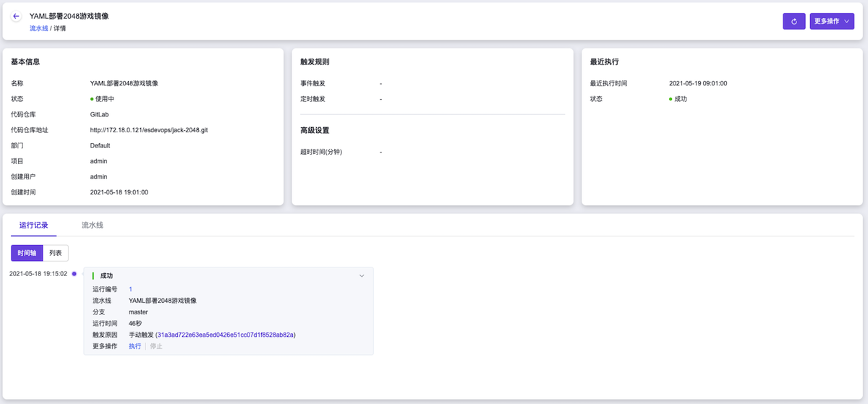
Task: Click the 2021-05-18 19:15:02 timeline timestamp
Action: [38, 274]
